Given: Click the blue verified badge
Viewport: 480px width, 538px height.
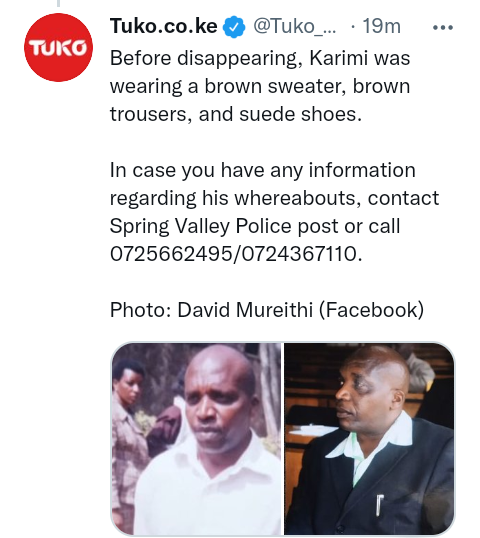Looking at the screenshot, I should (234, 26).
